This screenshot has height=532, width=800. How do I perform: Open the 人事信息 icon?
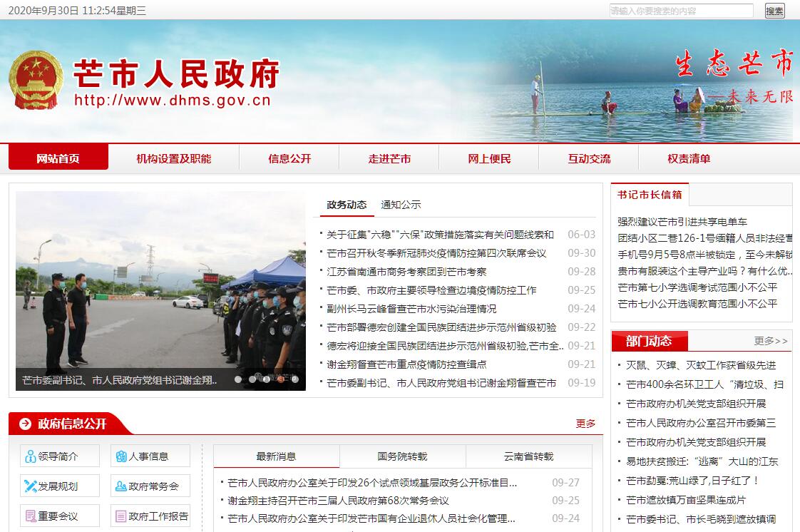tap(121, 456)
